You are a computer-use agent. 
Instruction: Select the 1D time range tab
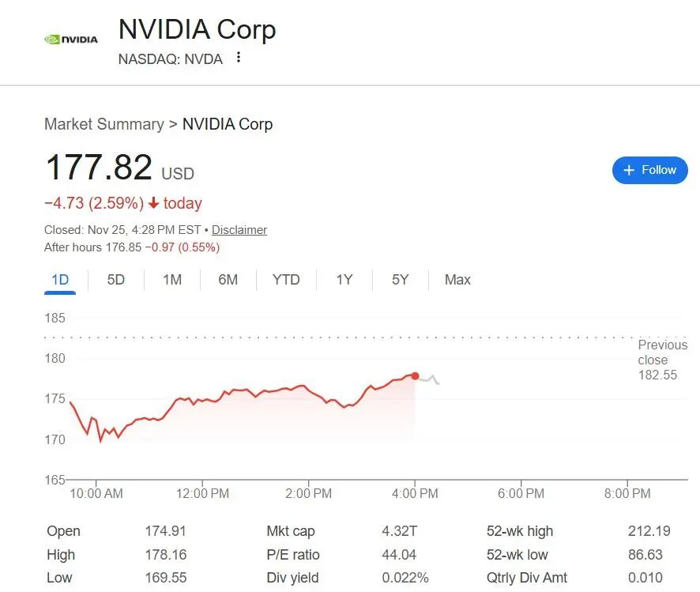click(x=60, y=280)
